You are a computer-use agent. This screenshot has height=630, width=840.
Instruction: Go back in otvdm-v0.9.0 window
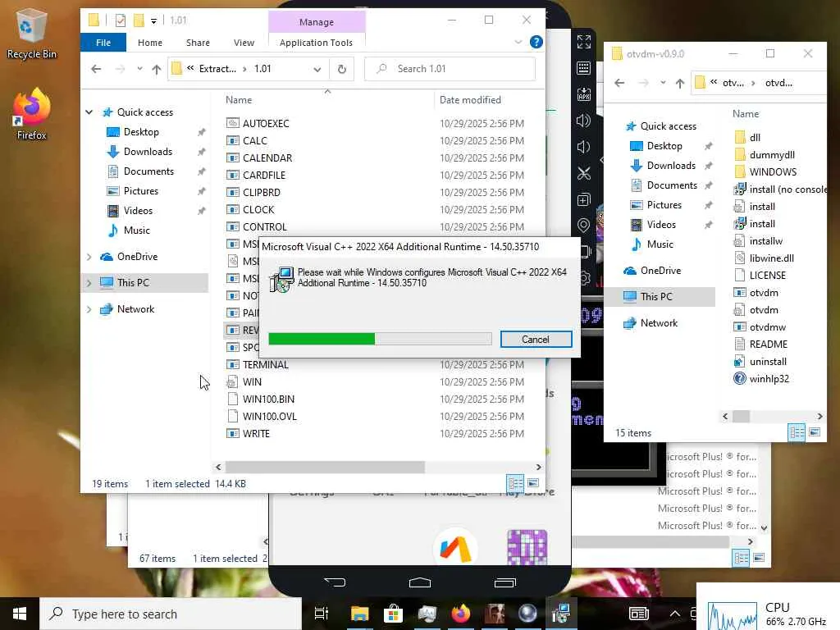click(619, 83)
